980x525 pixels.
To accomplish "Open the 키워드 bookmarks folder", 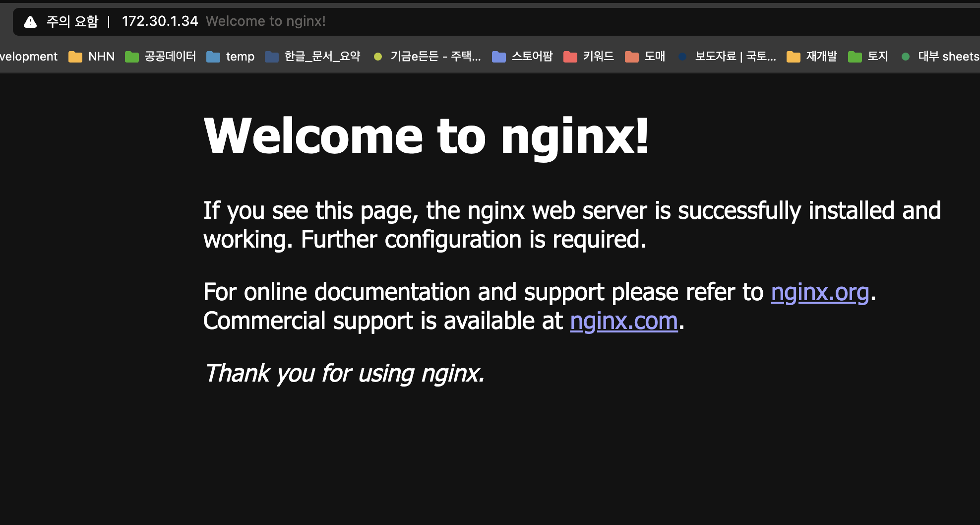I will tap(589, 57).
